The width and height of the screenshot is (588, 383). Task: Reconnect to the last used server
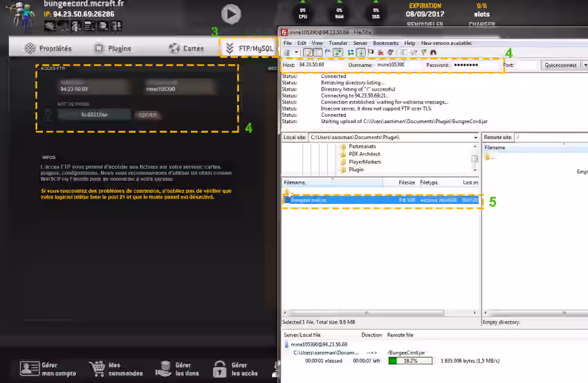click(390, 53)
